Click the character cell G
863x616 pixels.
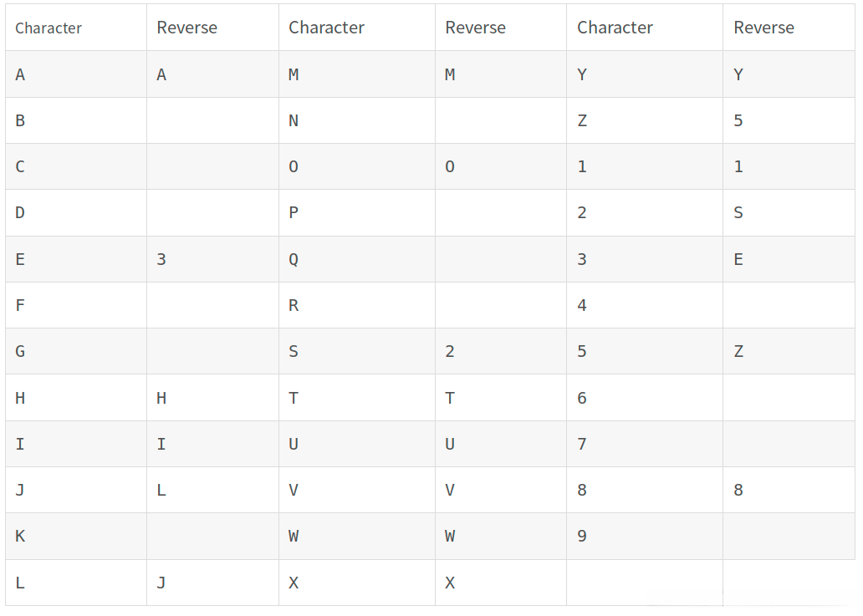(20, 351)
